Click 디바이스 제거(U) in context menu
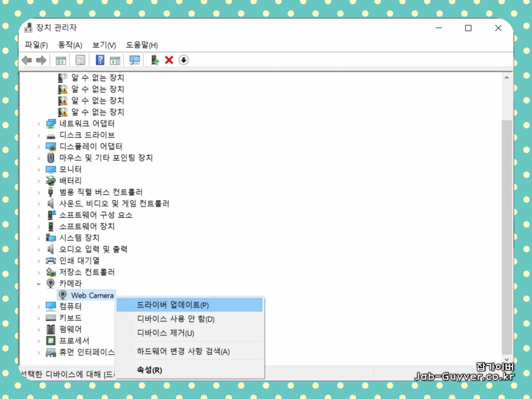 click(x=165, y=333)
